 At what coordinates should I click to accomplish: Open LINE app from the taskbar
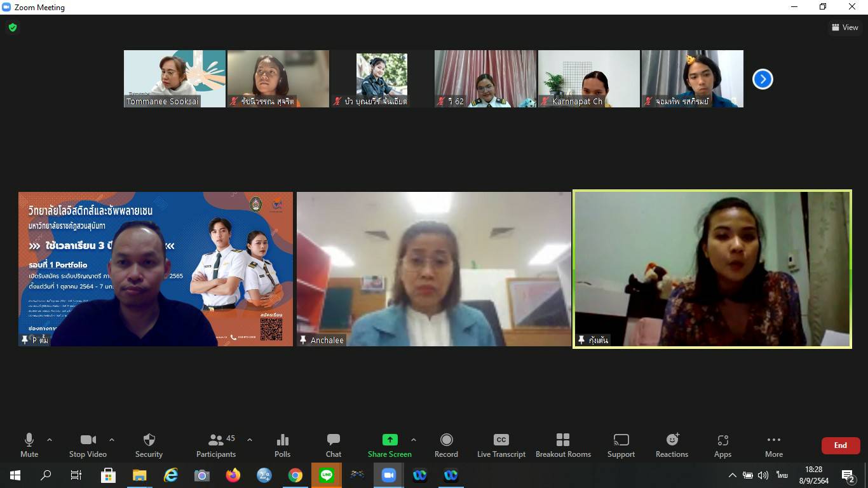tap(327, 475)
